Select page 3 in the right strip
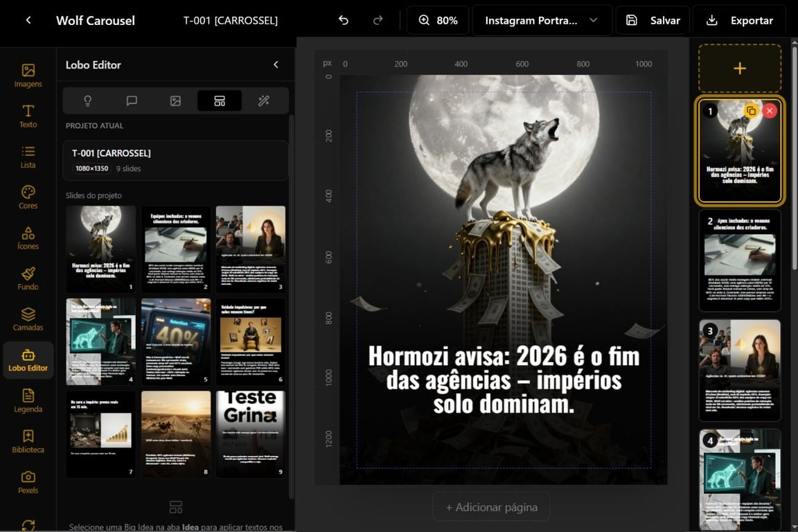 click(x=740, y=370)
